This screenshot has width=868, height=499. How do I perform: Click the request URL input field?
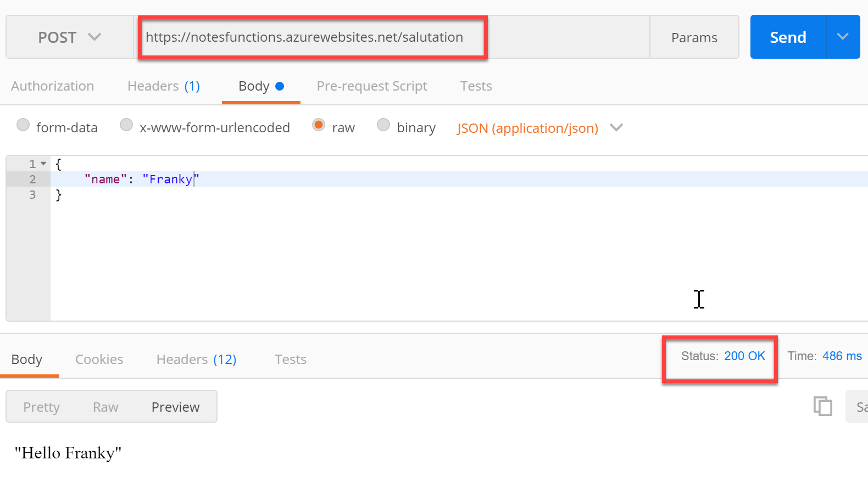[393, 37]
